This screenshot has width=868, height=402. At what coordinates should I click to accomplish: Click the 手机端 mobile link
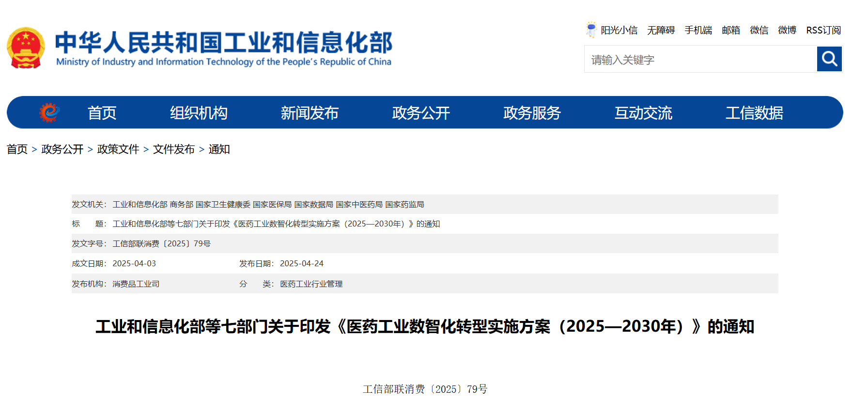point(698,30)
